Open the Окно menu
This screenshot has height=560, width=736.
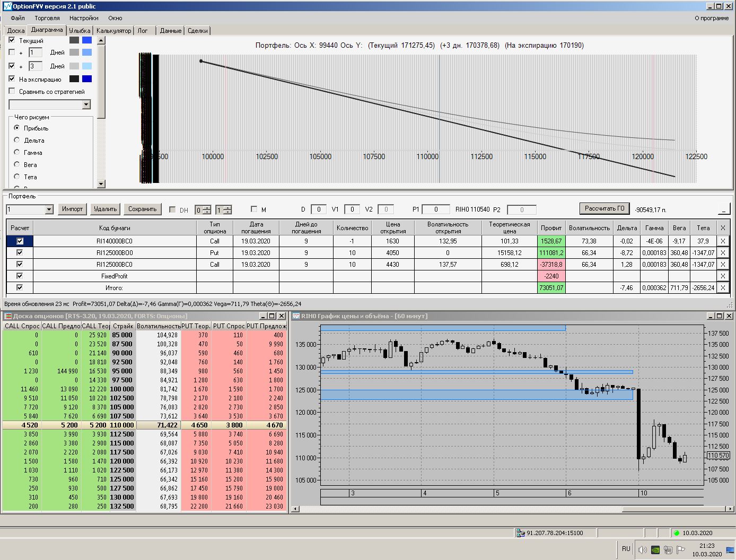point(115,18)
